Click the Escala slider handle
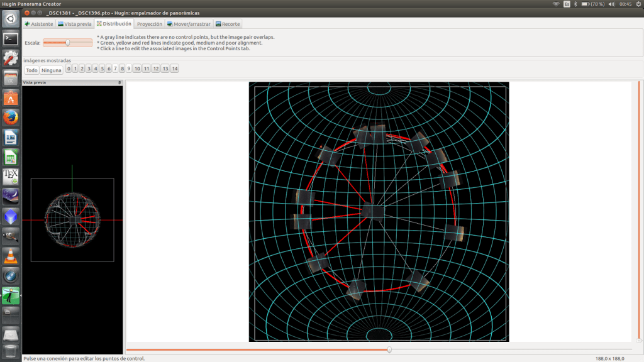This screenshot has width=644, height=362. (x=68, y=43)
